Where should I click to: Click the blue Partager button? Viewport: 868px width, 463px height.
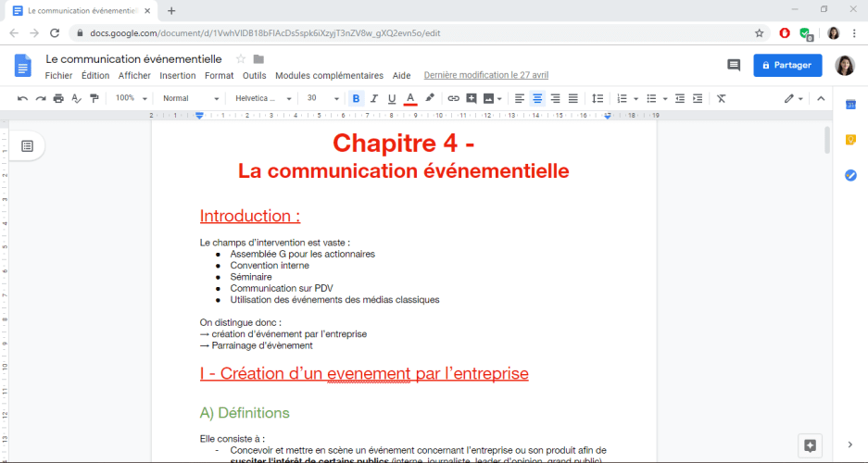787,66
